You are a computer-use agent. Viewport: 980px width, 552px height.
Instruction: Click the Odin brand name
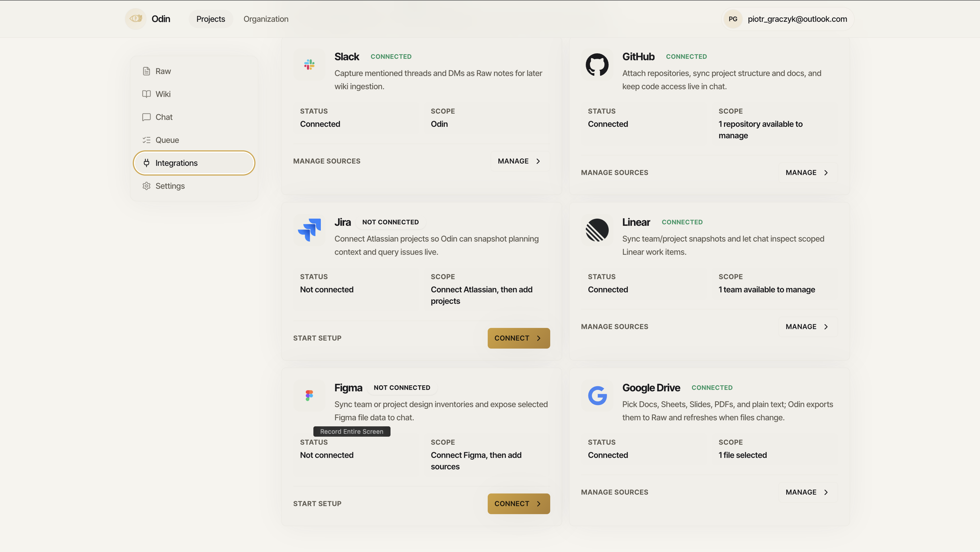pyautogui.click(x=161, y=19)
